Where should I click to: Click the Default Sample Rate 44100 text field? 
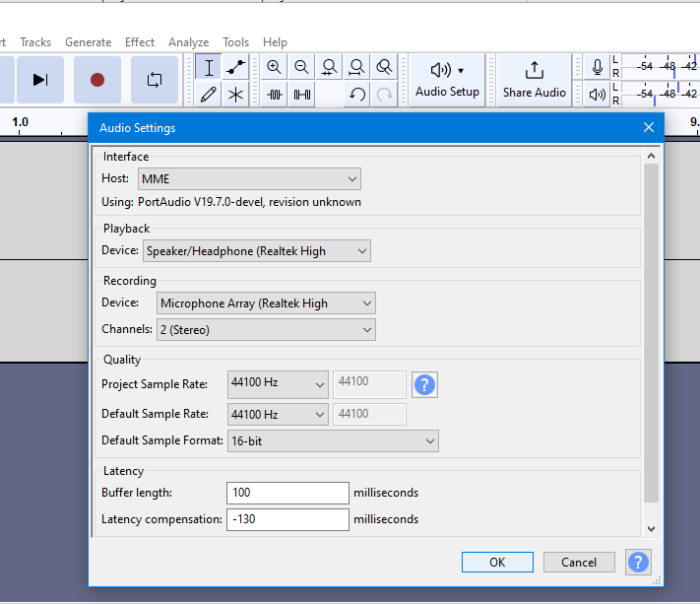(369, 414)
